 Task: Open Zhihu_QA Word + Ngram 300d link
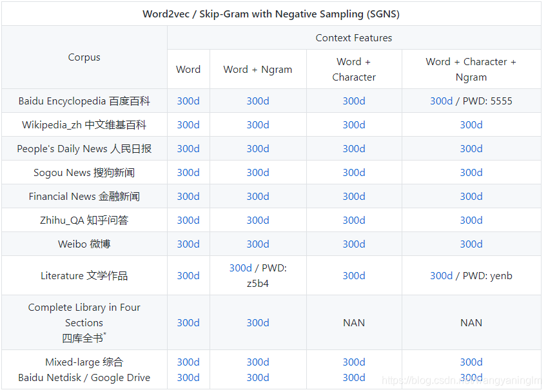click(258, 220)
